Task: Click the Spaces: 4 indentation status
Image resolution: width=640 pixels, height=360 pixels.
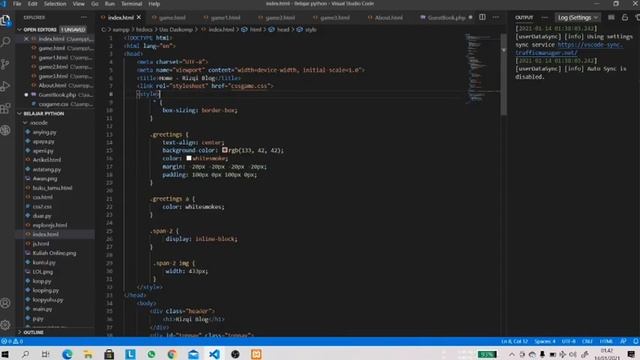Action: coord(545,341)
